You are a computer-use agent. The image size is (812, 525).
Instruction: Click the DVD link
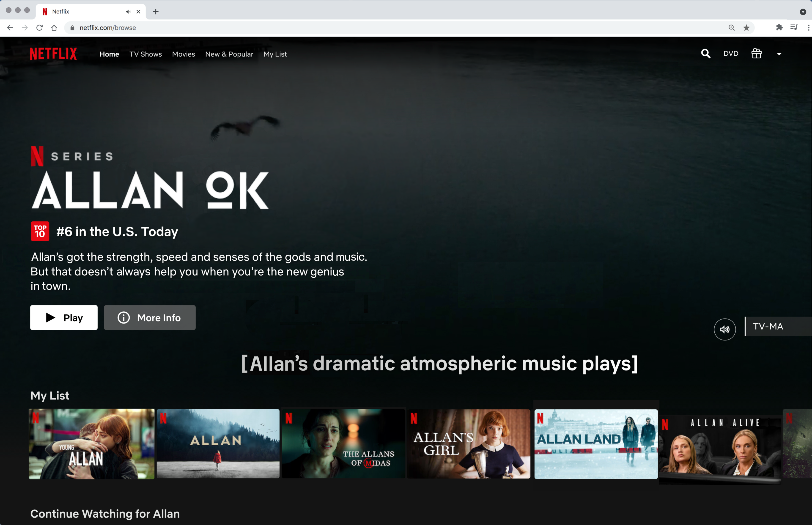click(731, 54)
